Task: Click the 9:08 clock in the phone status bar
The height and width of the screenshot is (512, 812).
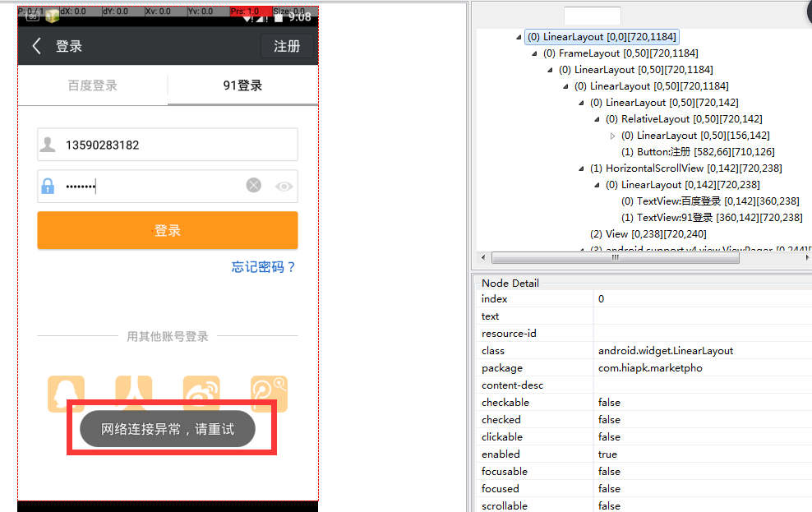Action: pyautogui.click(x=300, y=17)
